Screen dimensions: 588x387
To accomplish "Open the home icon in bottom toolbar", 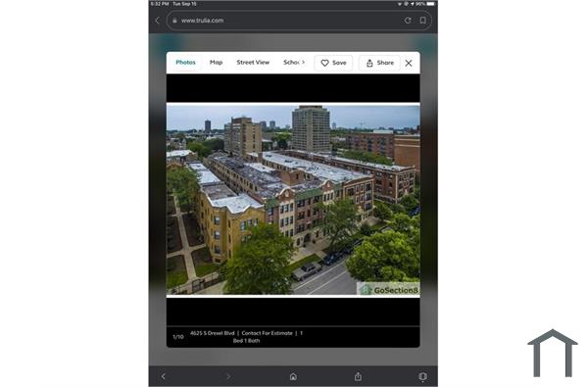I will [293, 376].
